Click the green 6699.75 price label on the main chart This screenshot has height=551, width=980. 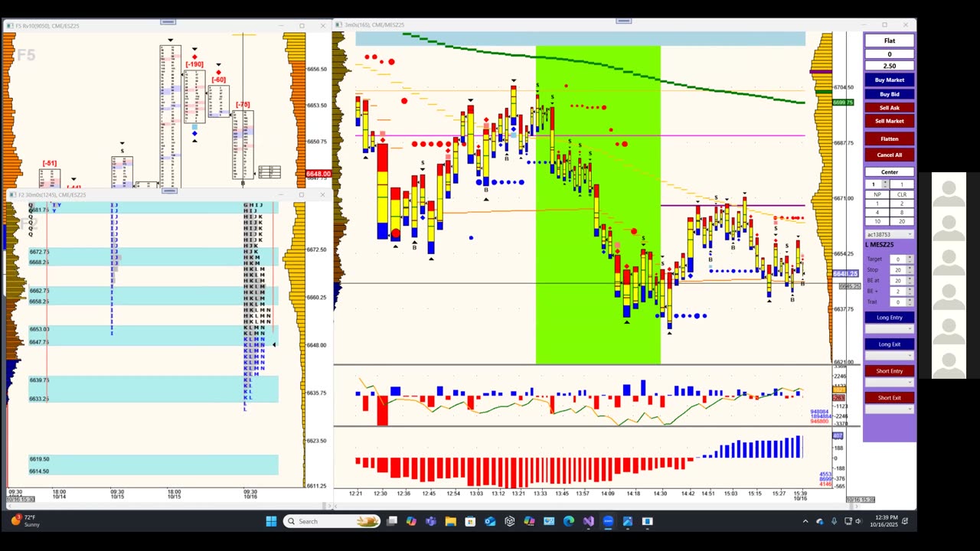(x=843, y=103)
